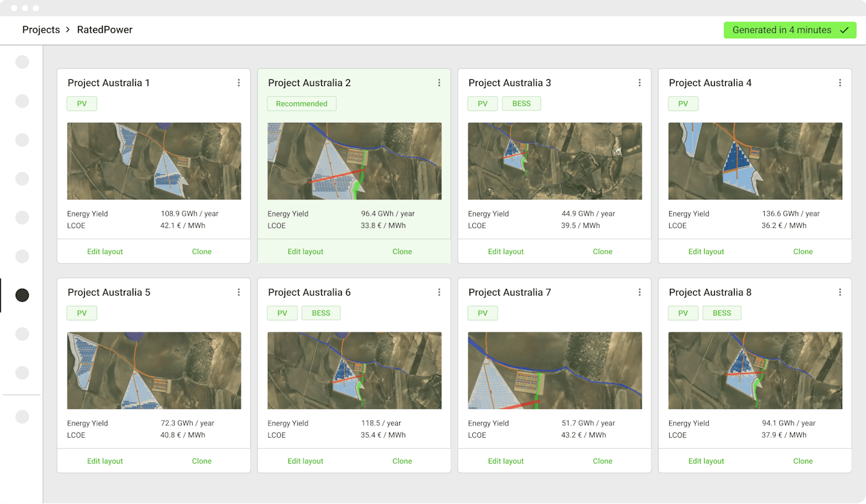Image resolution: width=866 pixels, height=504 pixels.
Task: Click the 43.2 € / MWh LCOE value
Action: (x=584, y=435)
